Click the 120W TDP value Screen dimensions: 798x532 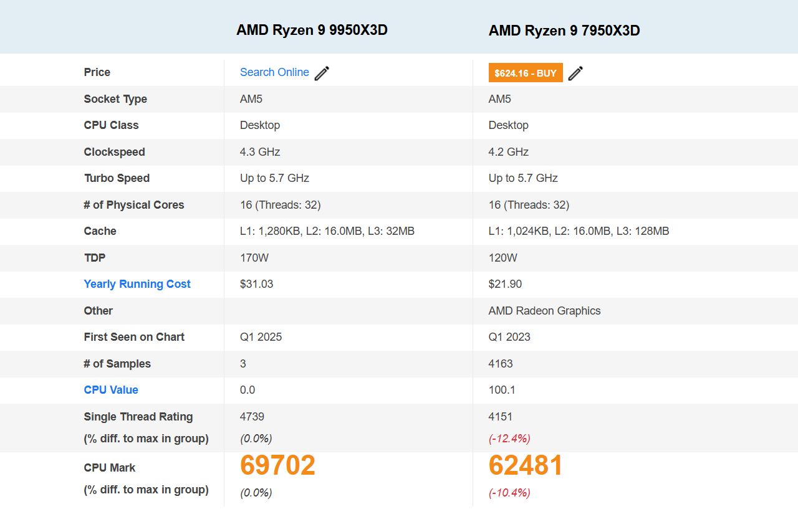(503, 258)
